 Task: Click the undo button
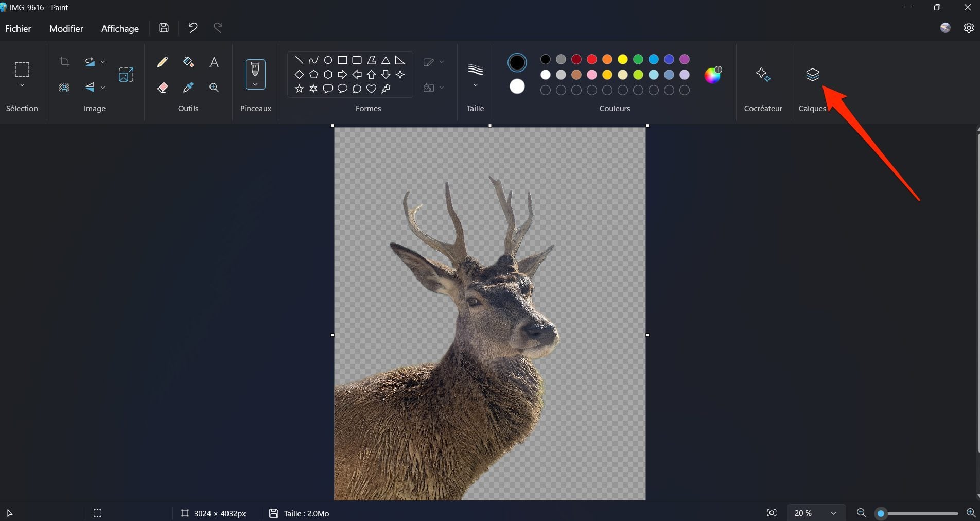coord(193,28)
